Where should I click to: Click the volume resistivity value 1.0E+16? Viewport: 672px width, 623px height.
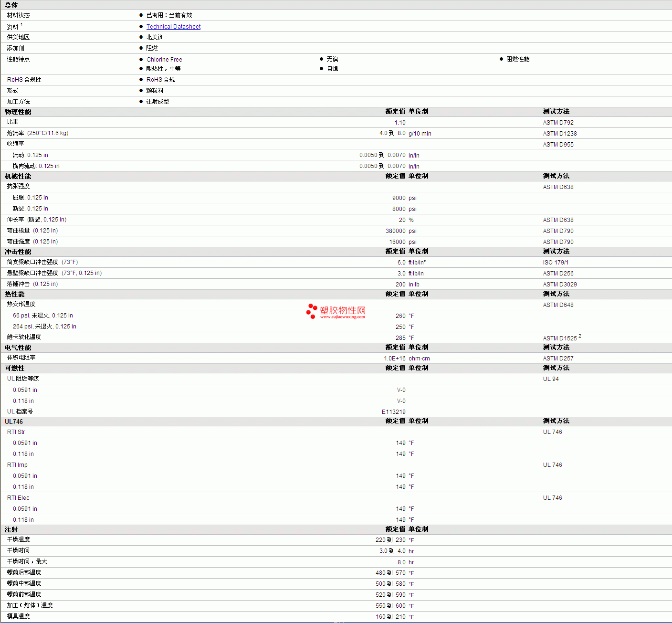coord(395,359)
